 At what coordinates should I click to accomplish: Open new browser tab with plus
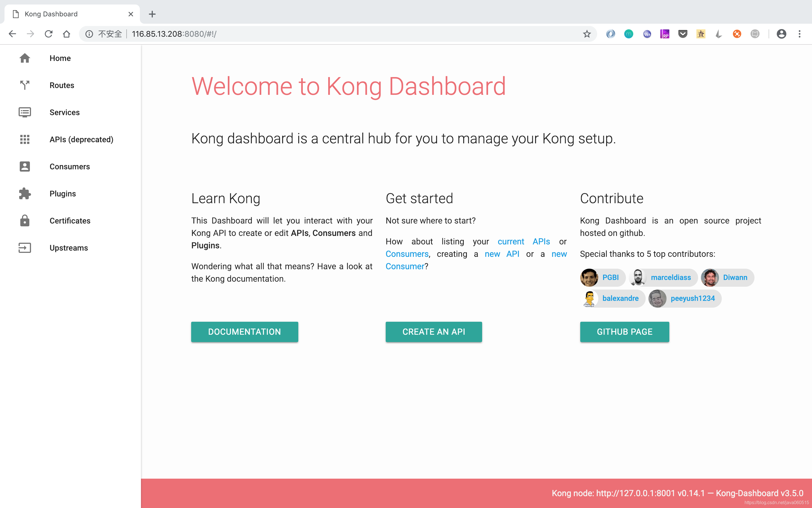[152, 14]
